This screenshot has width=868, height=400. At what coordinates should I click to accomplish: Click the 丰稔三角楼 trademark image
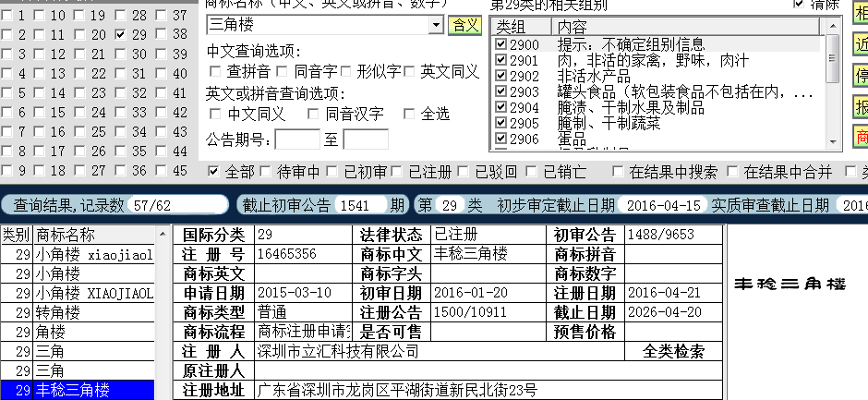pos(790,285)
